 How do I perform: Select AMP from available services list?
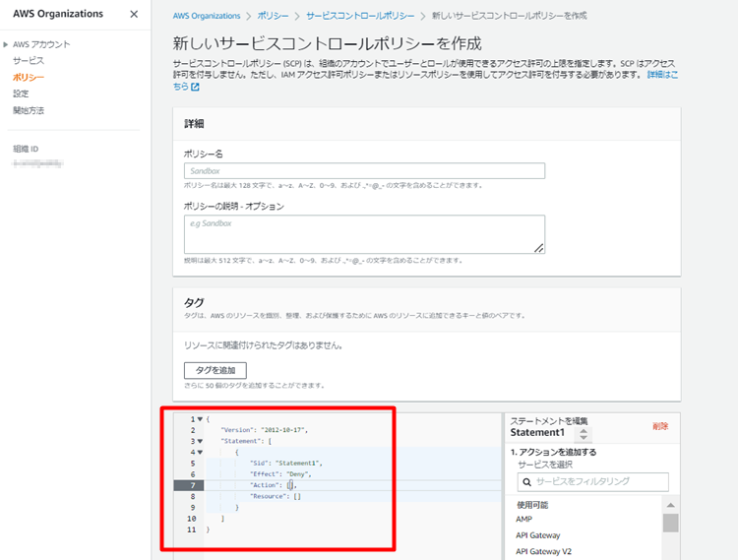pyautogui.click(x=523, y=519)
